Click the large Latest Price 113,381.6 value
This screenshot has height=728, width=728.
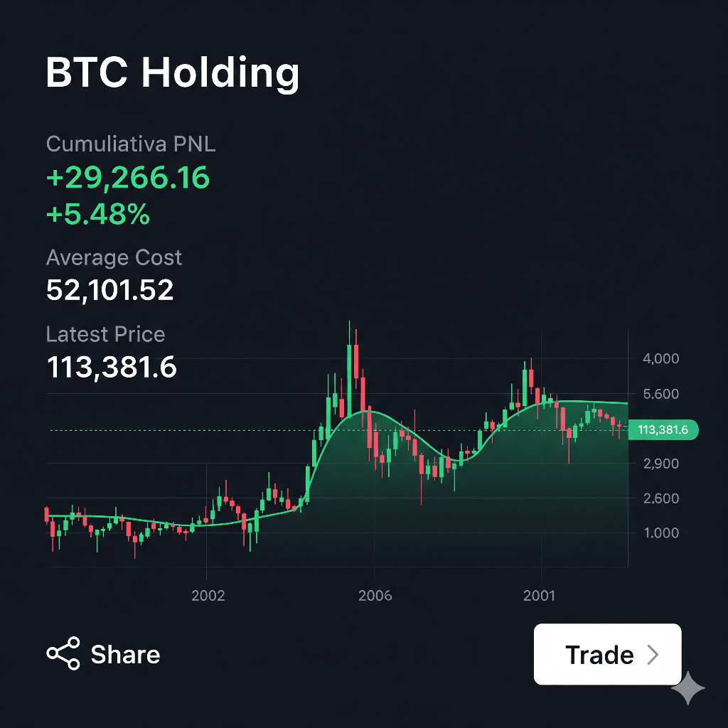click(x=112, y=368)
